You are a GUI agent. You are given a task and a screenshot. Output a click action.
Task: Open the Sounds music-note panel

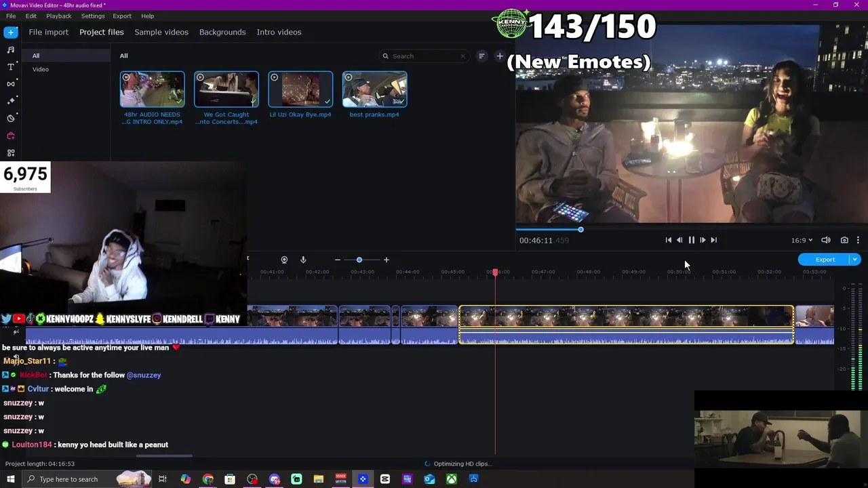tap(11, 49)
